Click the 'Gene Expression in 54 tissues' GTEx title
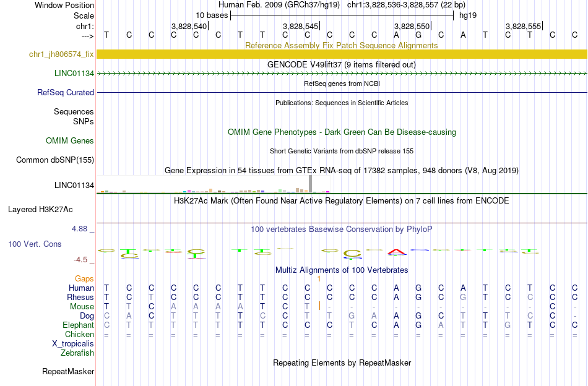Viewport: 588px width, 386px height. (342, 171)
